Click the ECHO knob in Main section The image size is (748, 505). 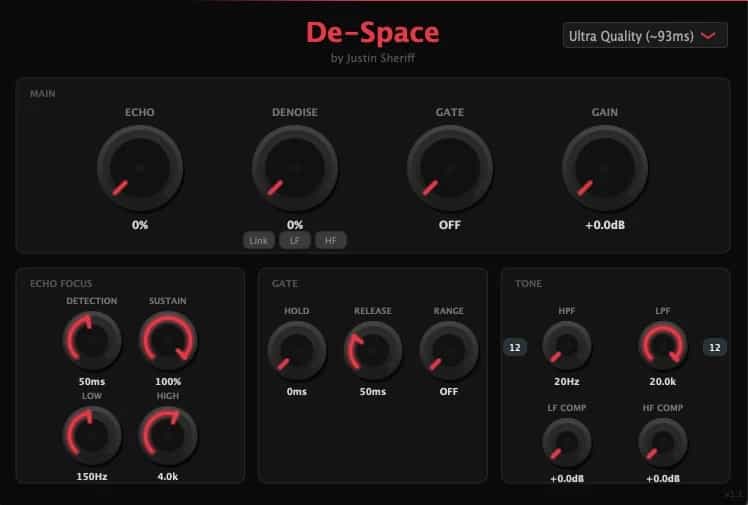[x=140, y=168]
